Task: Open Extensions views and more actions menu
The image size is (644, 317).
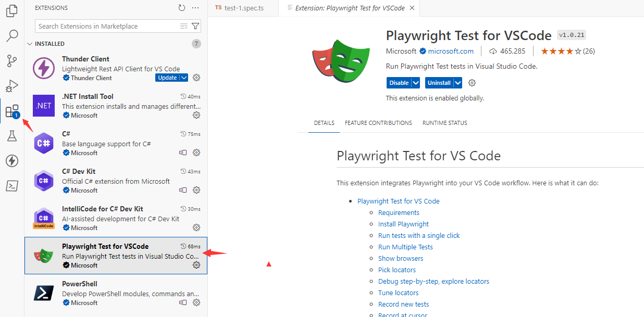Action: tap(195, 8)
